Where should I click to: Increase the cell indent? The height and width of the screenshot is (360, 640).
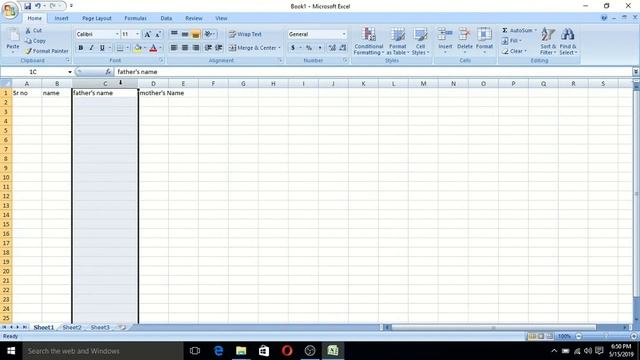pyautogui.click(x=219, y=48)
